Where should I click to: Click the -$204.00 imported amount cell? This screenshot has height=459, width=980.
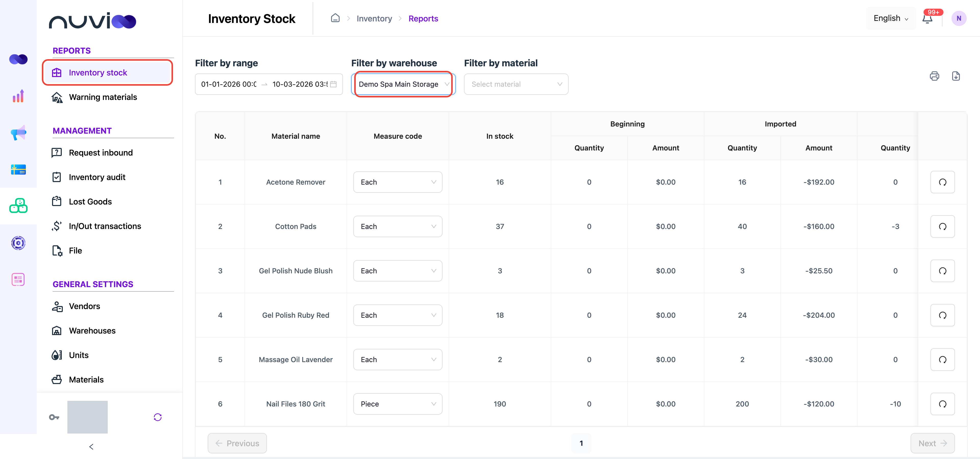819,315
